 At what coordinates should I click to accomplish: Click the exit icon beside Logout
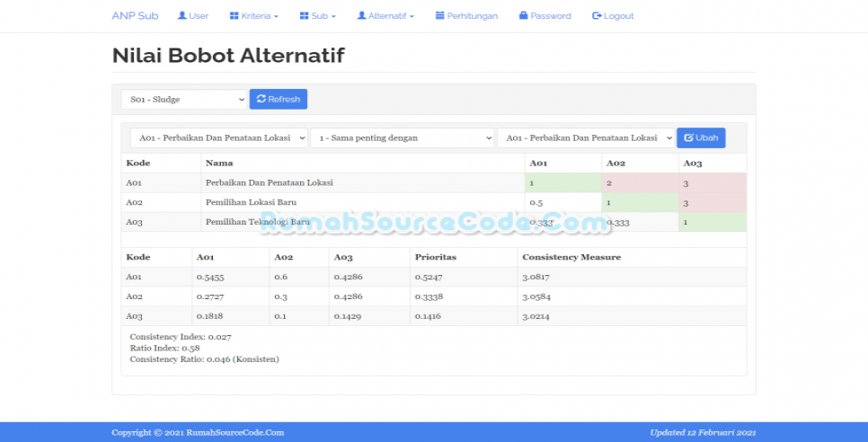coord(597,16)
